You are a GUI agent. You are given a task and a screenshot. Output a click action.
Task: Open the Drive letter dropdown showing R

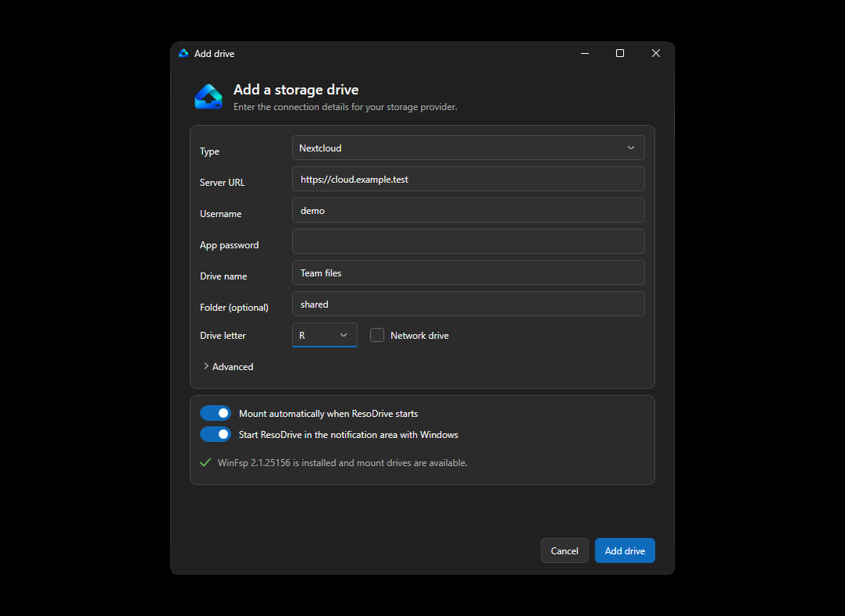click(324, 335)
